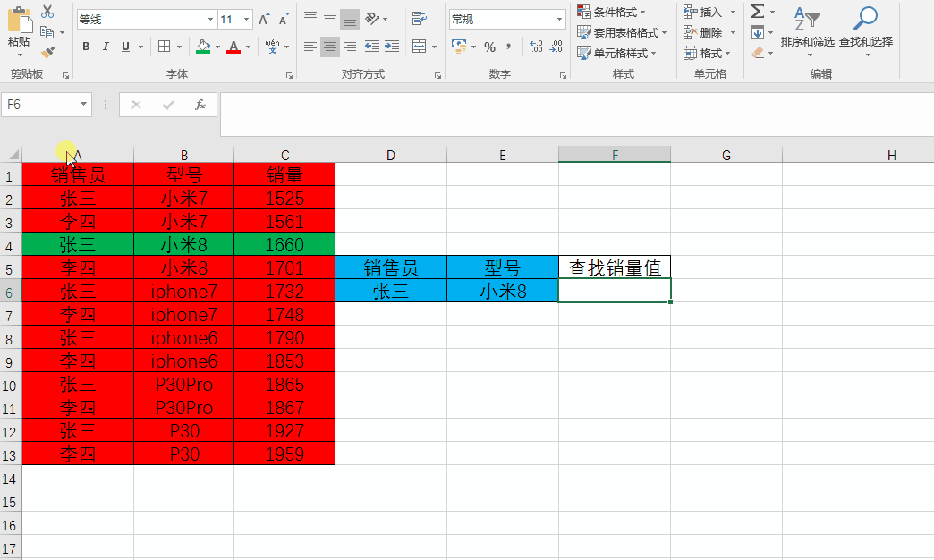Open Format as Table (套用表格格式) menu
Screen dimensions: 934x560
pos(622,32)
